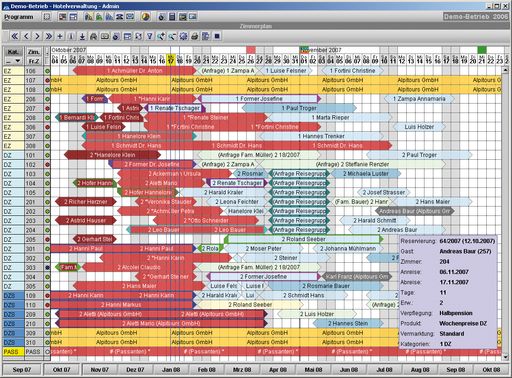Toggle status indicator for room 303

tap(47, 267)
